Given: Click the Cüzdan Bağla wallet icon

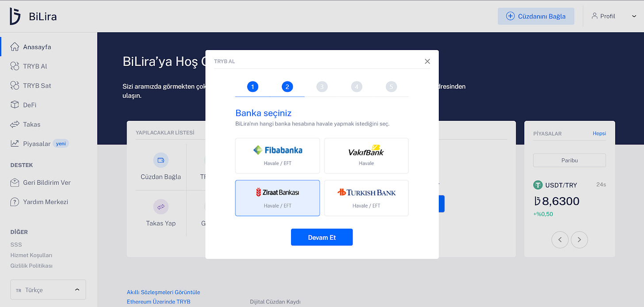Looking at the screenshot, I should (161, 160).
